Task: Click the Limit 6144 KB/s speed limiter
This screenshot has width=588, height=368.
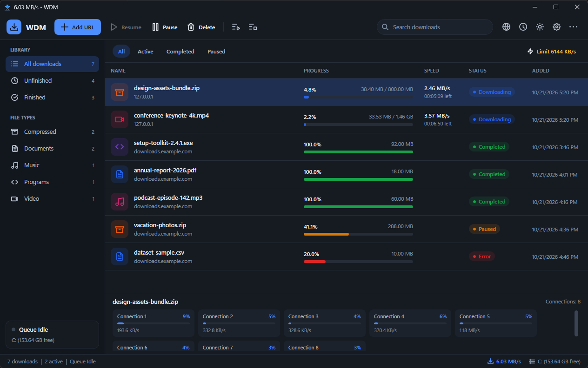Action: (x=552, y=52)
